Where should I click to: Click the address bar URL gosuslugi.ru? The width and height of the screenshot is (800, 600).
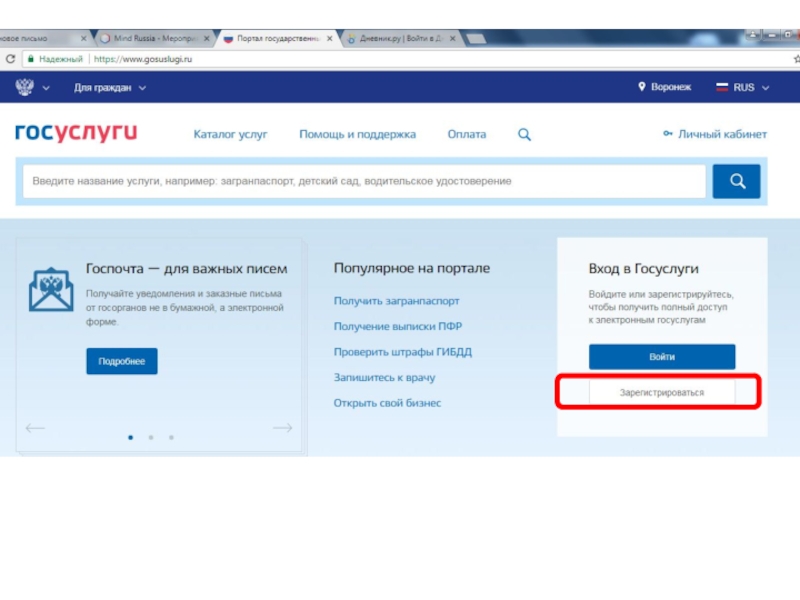143,59
